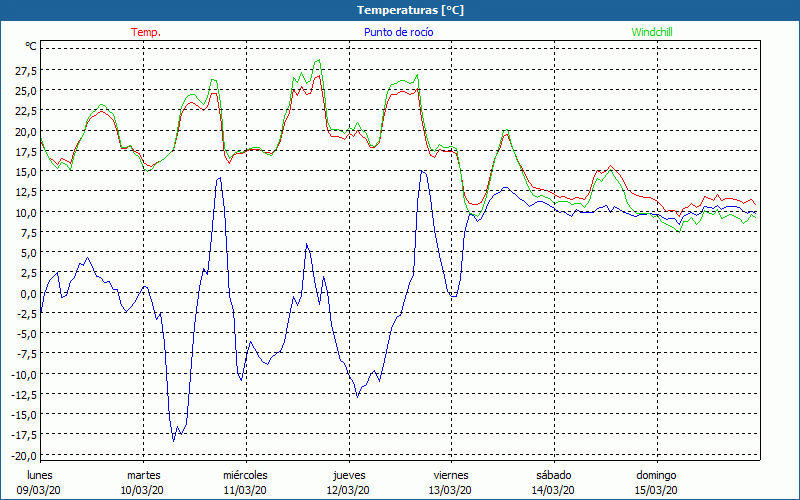Click the 5,0 y-axis value
Screen dimensions: 800x500
click(28, 253)
